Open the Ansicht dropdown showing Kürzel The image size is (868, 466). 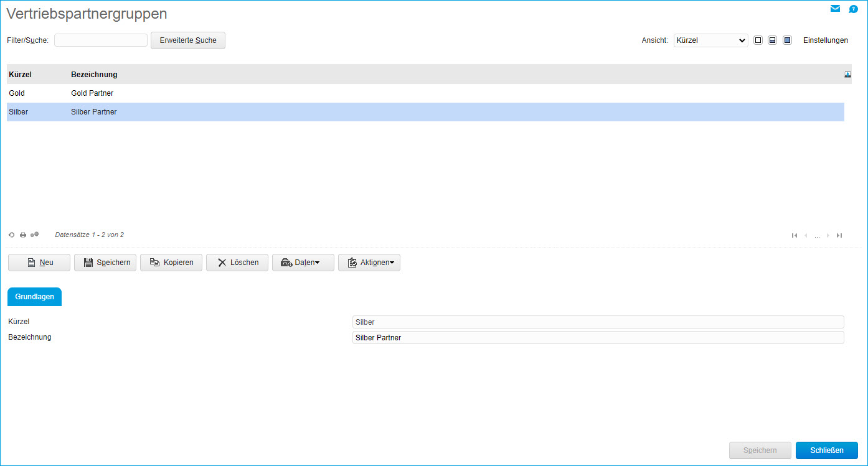click(x=711, y=40)
